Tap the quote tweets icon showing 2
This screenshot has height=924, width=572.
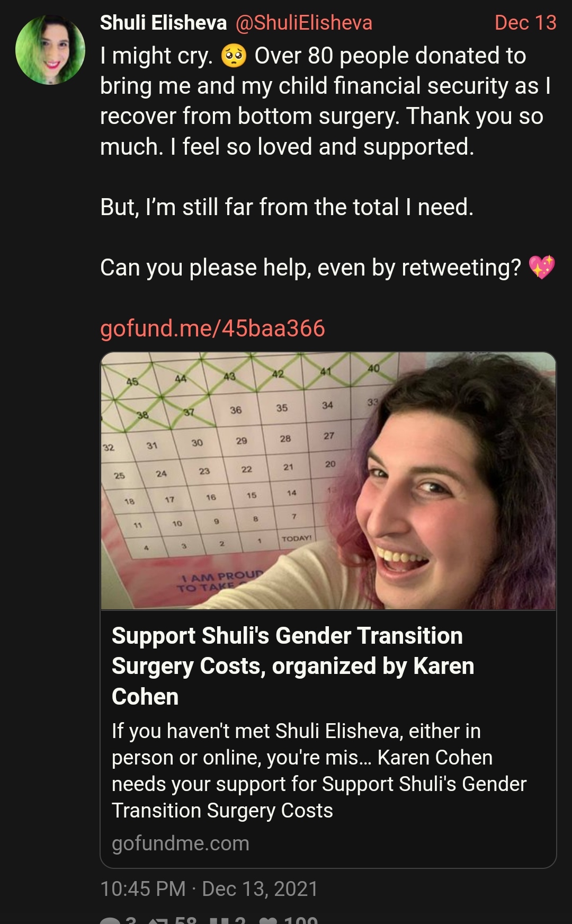tap(219, 920)
